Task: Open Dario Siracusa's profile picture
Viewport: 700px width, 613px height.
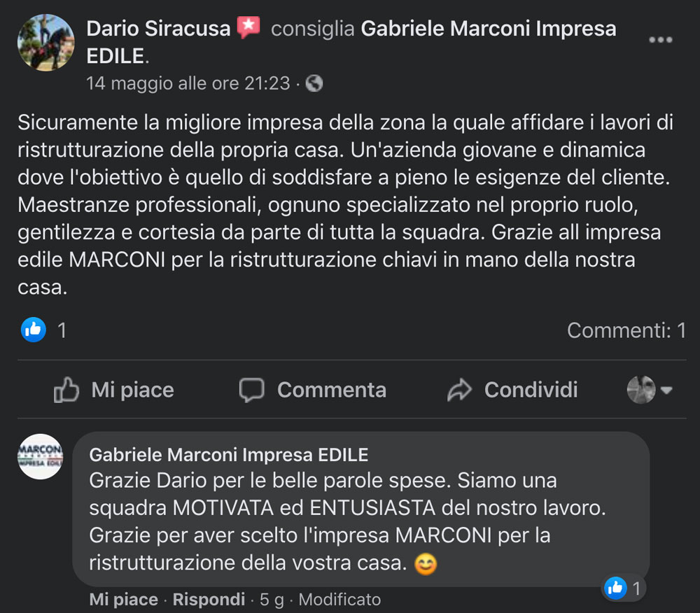Action: click(x=45, y=43)
